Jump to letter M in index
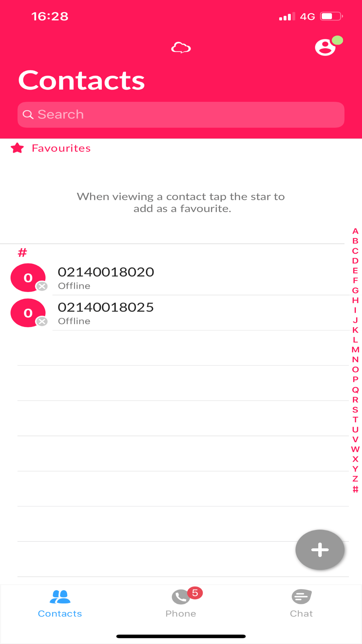Screen dimensions: 362x644 pos(355,350)
